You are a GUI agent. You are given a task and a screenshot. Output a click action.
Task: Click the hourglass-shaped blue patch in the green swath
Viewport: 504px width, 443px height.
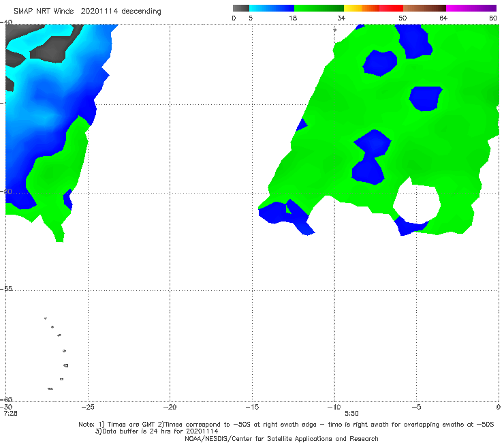371,157
